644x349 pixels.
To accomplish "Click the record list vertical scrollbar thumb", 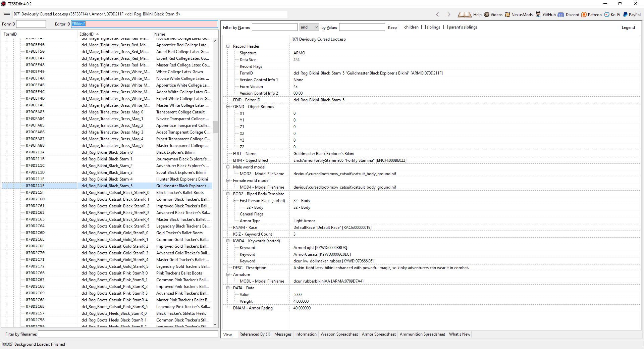I will click(215, 127).
